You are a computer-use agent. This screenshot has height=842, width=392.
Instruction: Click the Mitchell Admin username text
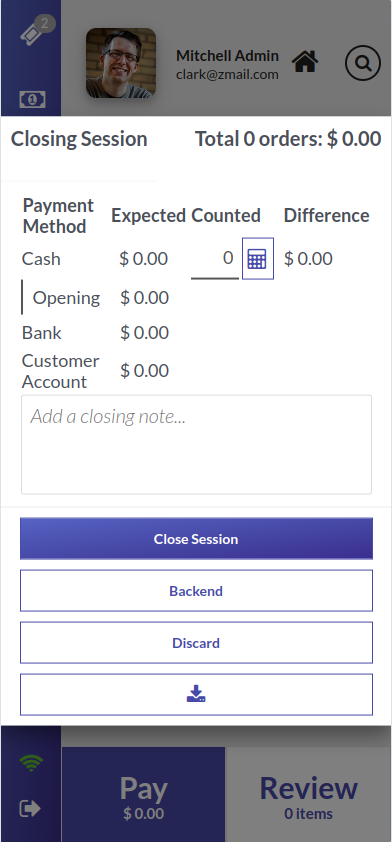(227, 56)
